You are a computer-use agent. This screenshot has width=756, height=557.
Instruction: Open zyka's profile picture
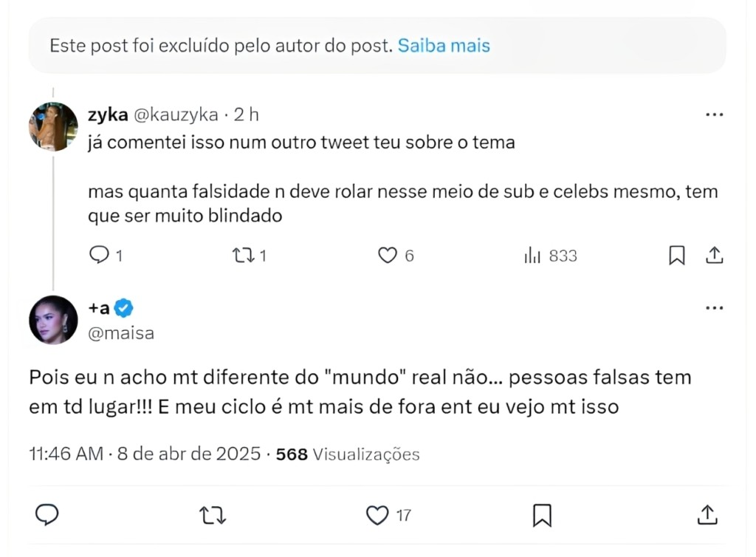53,127
